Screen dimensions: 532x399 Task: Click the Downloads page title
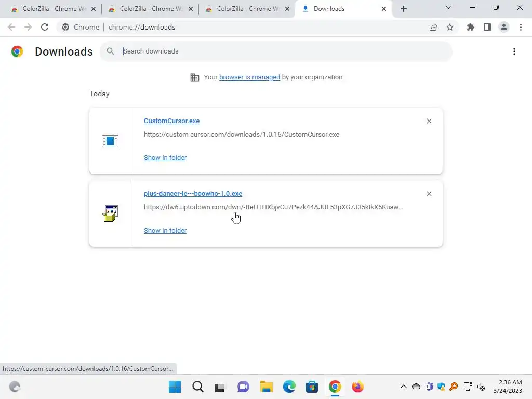tap(64, 51)
